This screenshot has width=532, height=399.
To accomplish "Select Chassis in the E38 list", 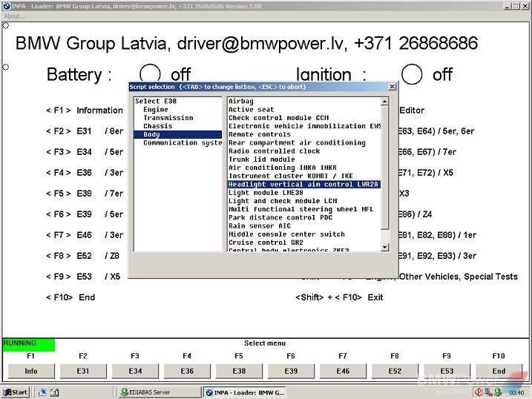I will [157, 126].
